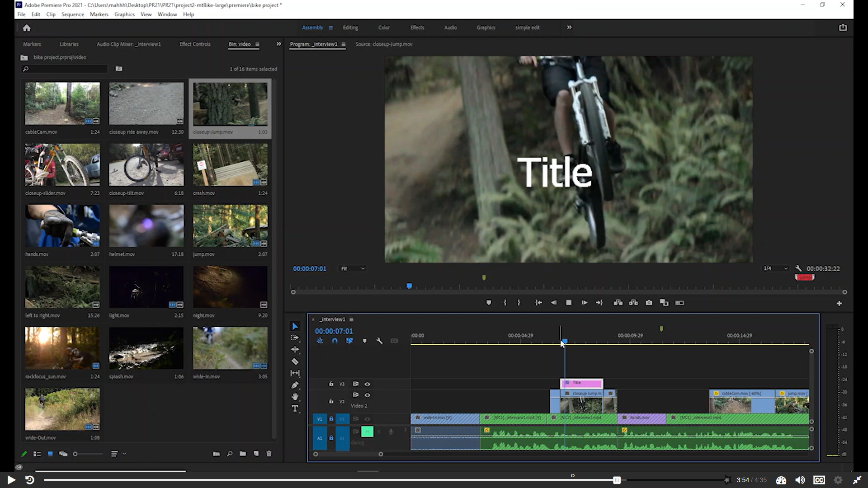Click the New Bin folder icon in the Project panel
The image size is (868, 488).
coord(243,454)
